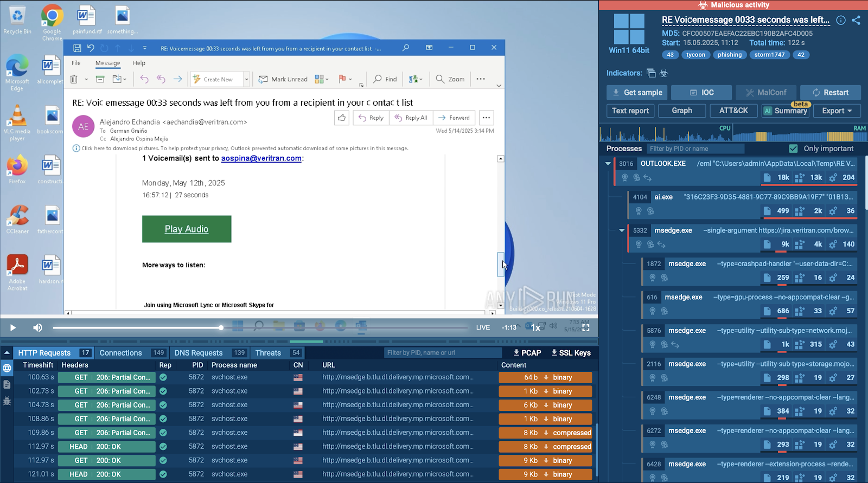Open Adobe Acrobat desktop icon
868x483 pixels.
(x=17, y=273)
